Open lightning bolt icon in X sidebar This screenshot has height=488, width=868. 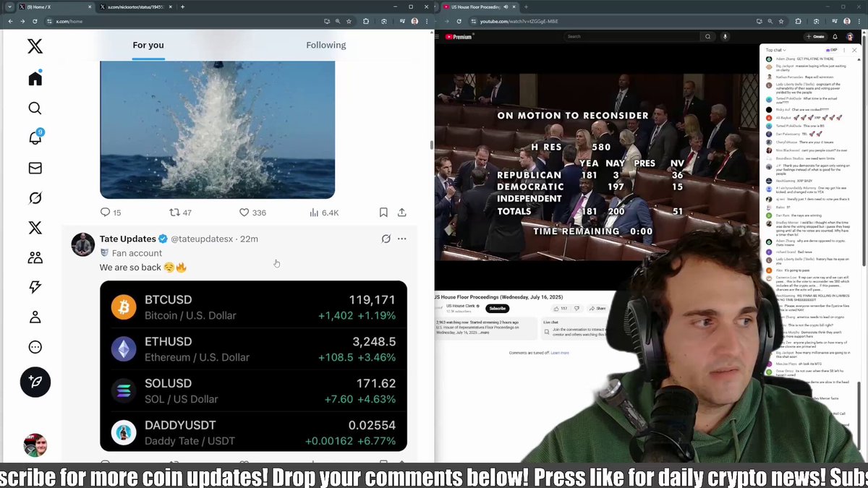(35, 287)
